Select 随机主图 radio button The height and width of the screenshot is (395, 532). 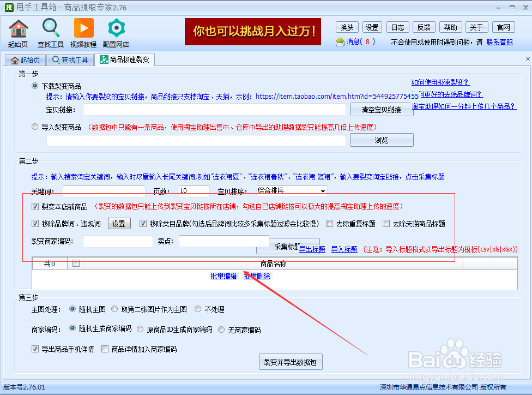coord(72,309)
